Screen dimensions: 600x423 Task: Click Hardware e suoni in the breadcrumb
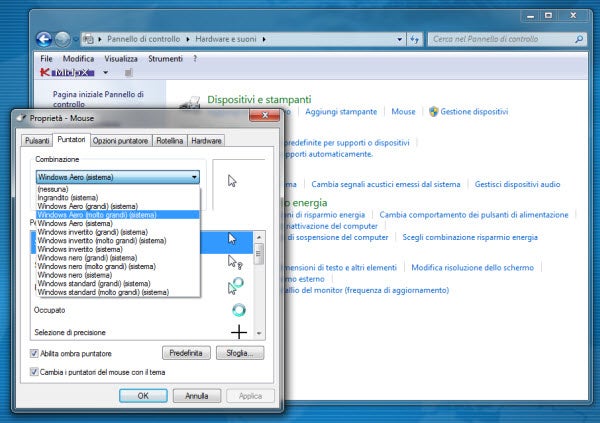(x=226, y=39)
